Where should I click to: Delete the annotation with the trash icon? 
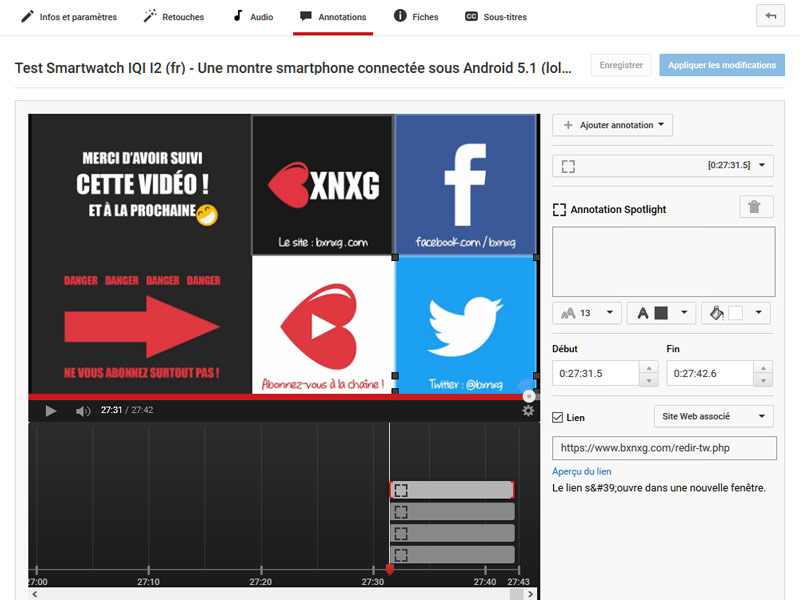click(756, 207)
